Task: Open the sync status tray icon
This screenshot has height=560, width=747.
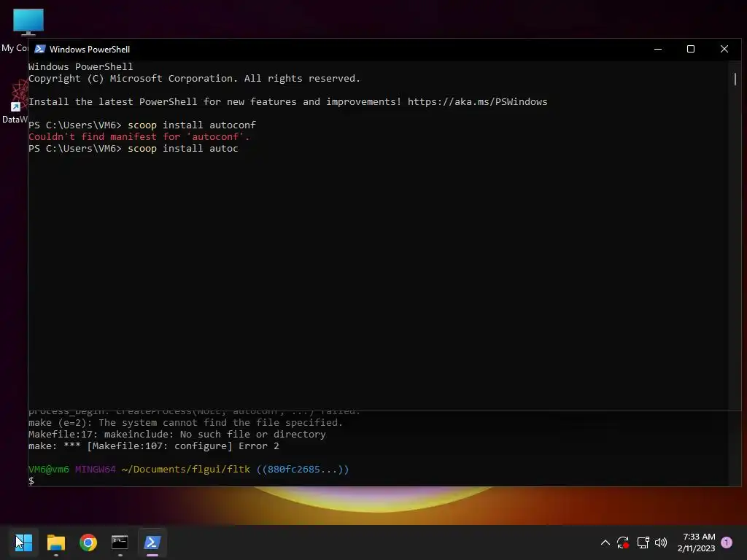Action: coord(623,542)
